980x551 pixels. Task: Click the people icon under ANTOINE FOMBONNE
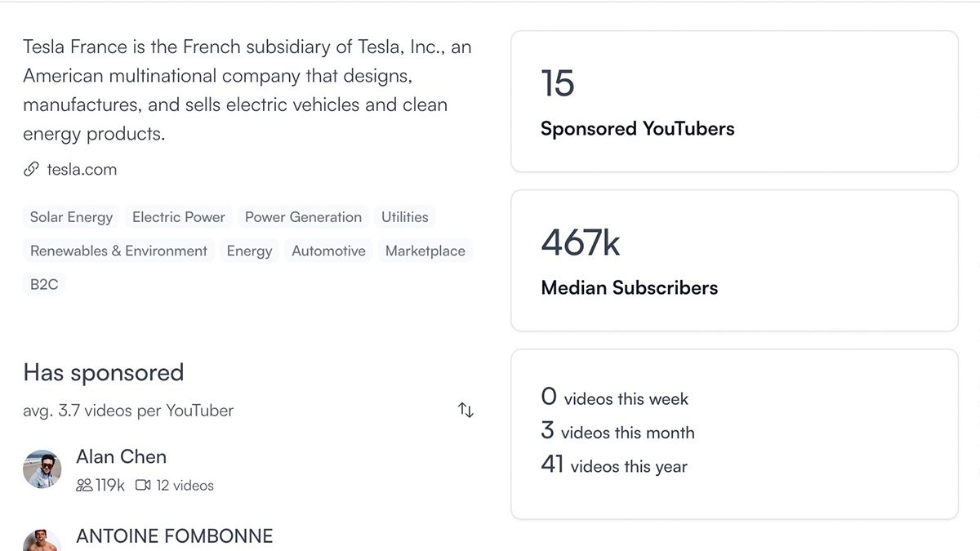pos(83,549)
